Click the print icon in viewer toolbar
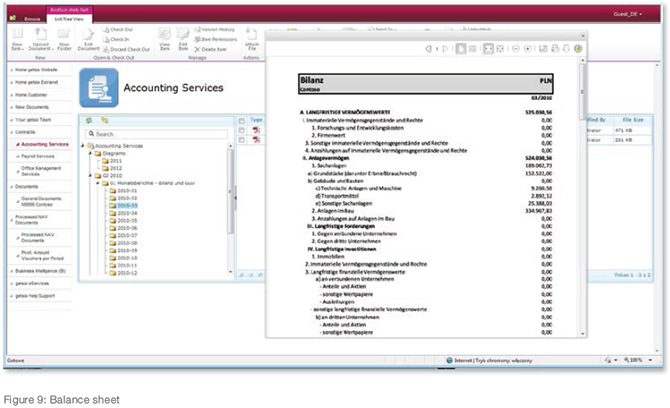This screenshot has height=408, width=670. coord(555,48)
